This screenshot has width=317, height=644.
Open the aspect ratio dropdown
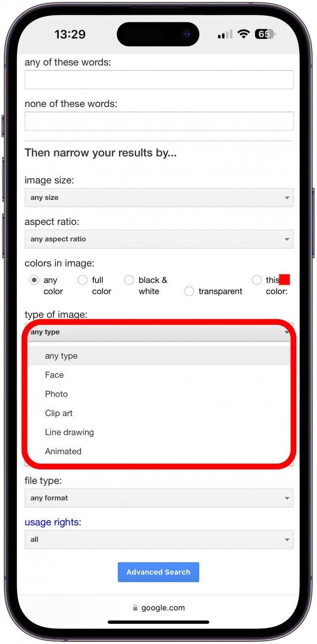[x=159, y=239]
